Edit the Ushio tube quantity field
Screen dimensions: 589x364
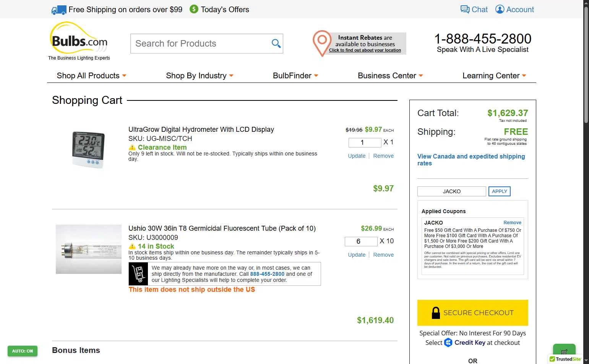(361, 241)
